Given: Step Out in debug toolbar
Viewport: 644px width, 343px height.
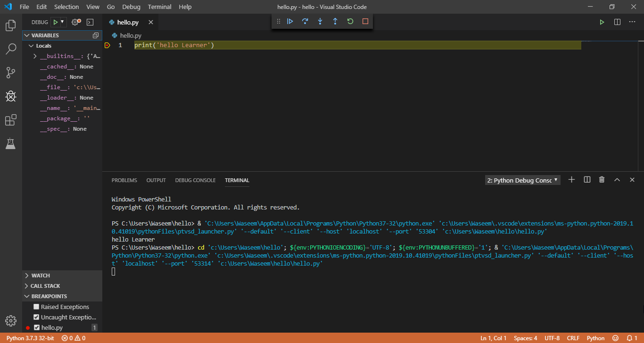Looking at the screenshot, I should pyautogui.click(x=335, y=21).
